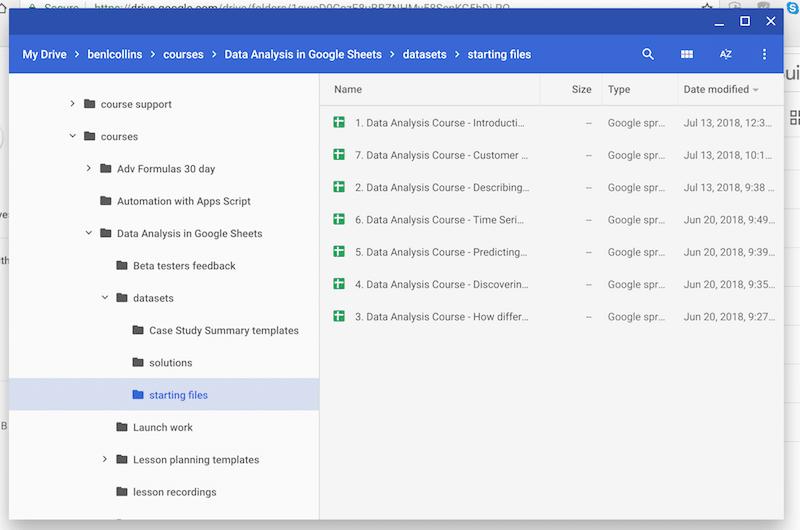
Task: Switch to thumbnail grid view icon
Action: [687, 54]
